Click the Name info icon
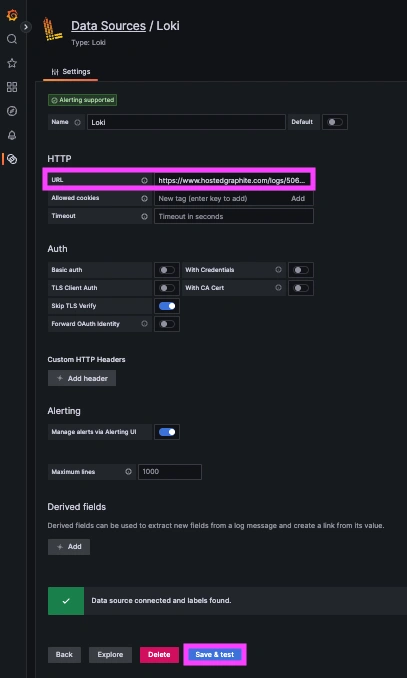407x678 pixels. coord(77,122)
